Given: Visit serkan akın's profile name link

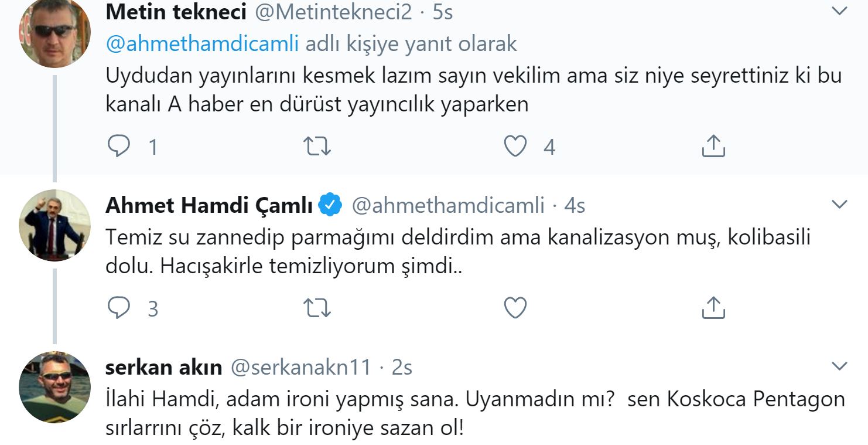Looking at the screenshot, I should [x=163, y=368].
